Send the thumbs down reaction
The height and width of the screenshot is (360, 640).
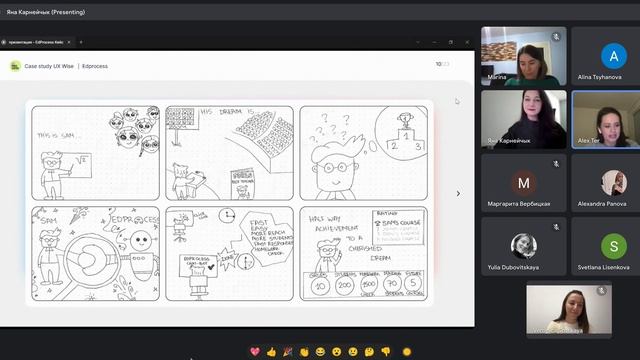click(x=386, y=351)
